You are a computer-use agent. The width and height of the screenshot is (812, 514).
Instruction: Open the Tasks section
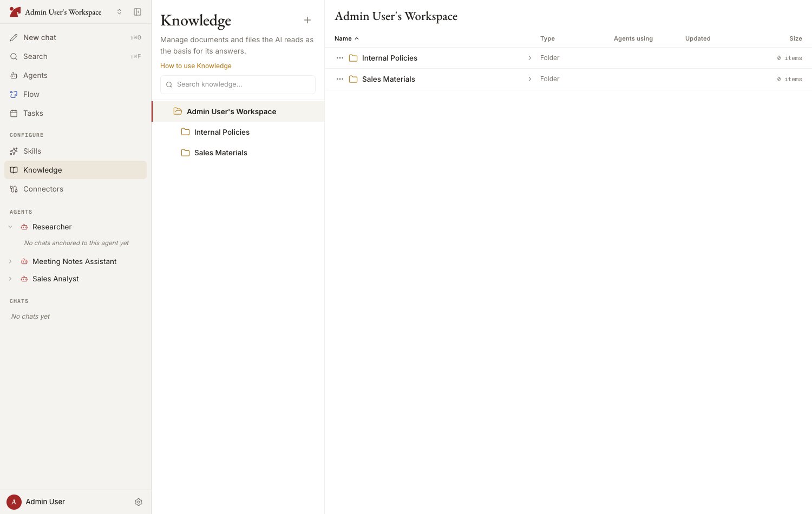click(75, 113)
